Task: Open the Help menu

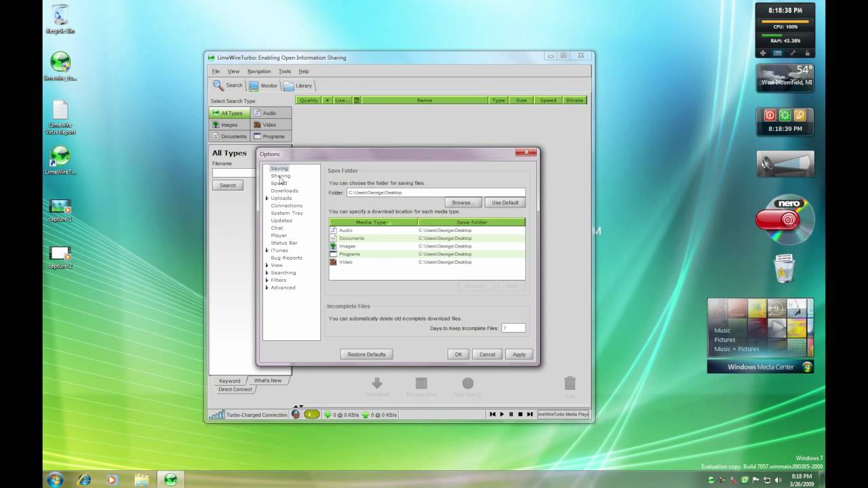Action: (304, 71)
